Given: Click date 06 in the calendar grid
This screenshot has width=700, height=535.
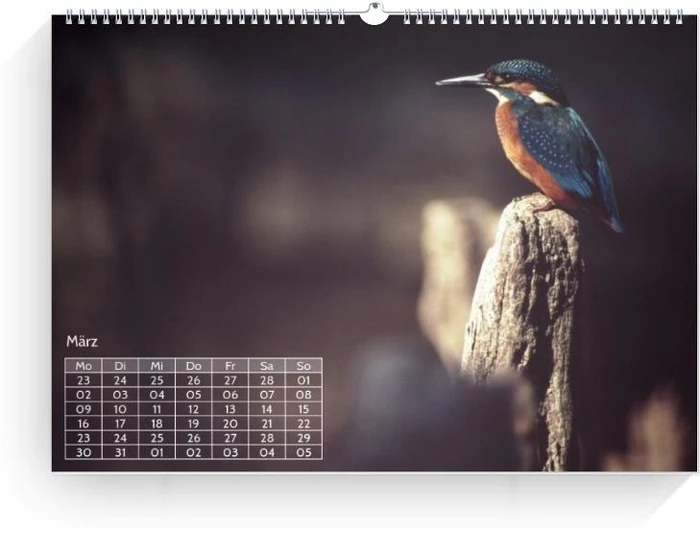Looking at the screenshot, I should coord(230,395).
